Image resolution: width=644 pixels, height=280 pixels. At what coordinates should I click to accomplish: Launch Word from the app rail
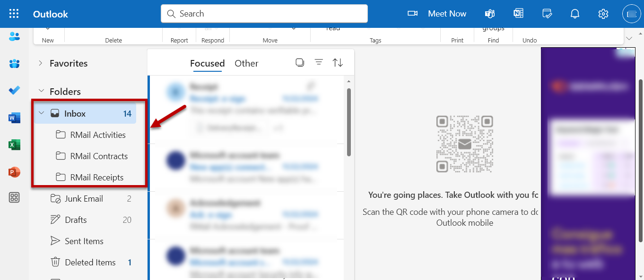[14, 118]
